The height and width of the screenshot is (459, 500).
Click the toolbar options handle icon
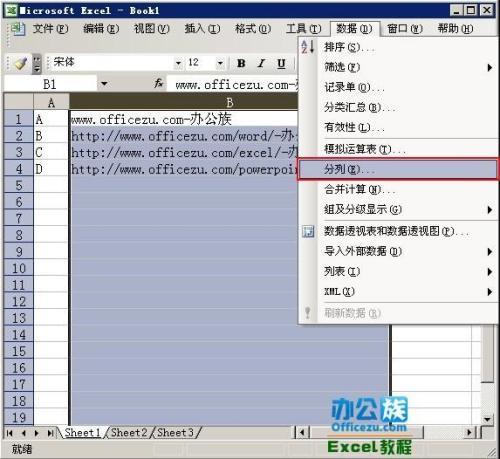[x=37, y=64]
